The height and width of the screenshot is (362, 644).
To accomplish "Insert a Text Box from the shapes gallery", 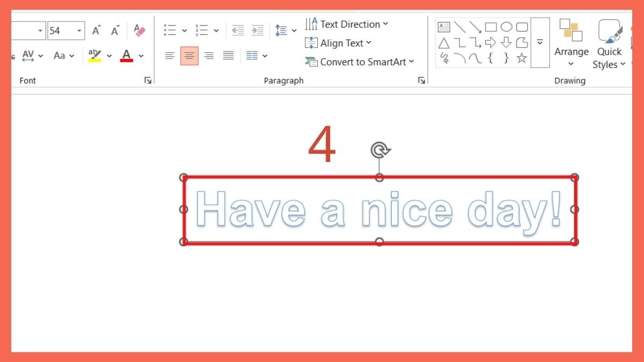I will 443,26.
